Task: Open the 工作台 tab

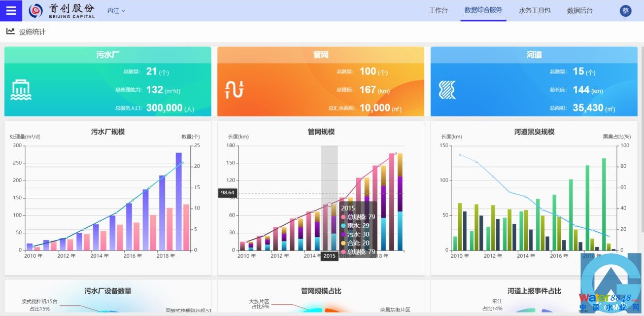Action: point(438,11)
